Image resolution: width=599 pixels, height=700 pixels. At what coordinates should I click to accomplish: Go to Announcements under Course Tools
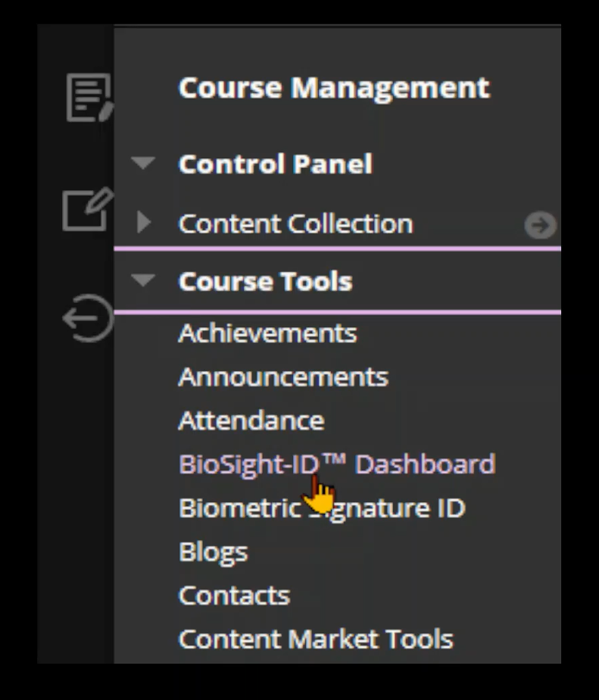coord(283,377)
